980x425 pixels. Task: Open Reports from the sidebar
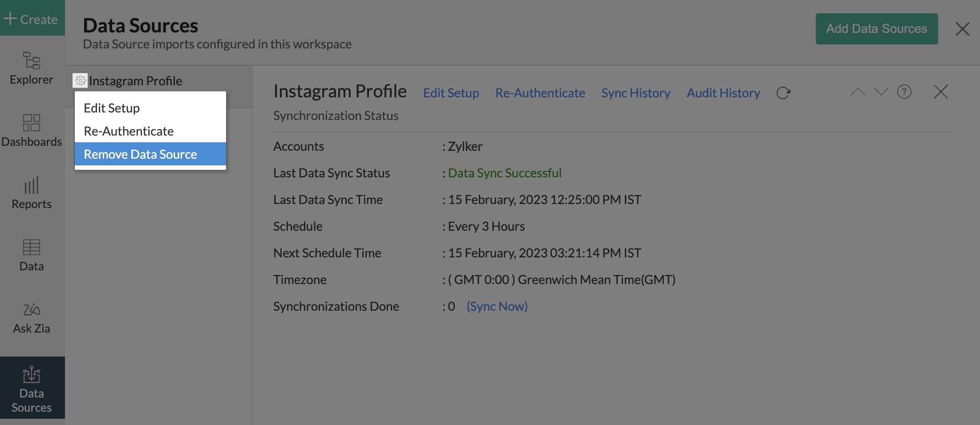tap(32, 193)
